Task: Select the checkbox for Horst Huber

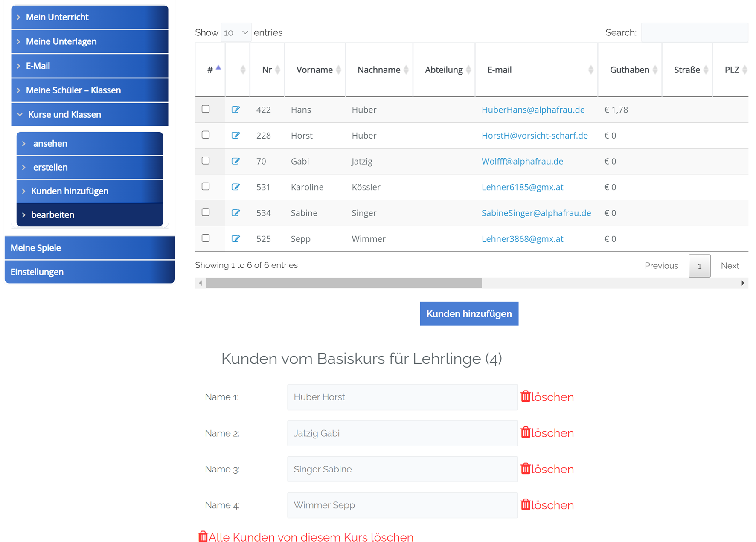Action: 206,135
